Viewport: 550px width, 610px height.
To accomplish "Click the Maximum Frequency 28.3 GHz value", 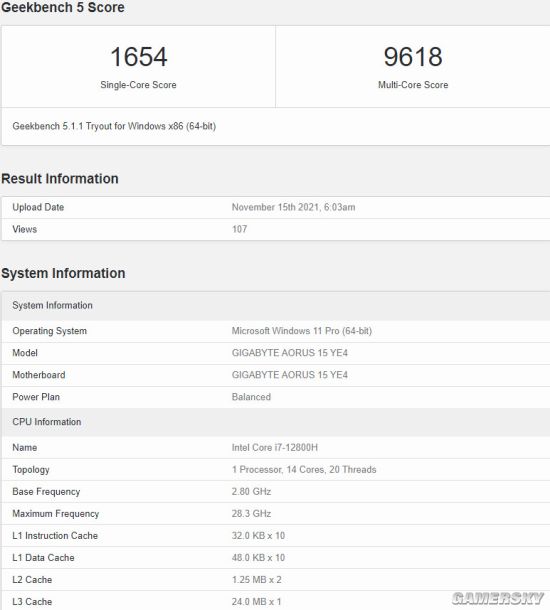I will (251, 514).
